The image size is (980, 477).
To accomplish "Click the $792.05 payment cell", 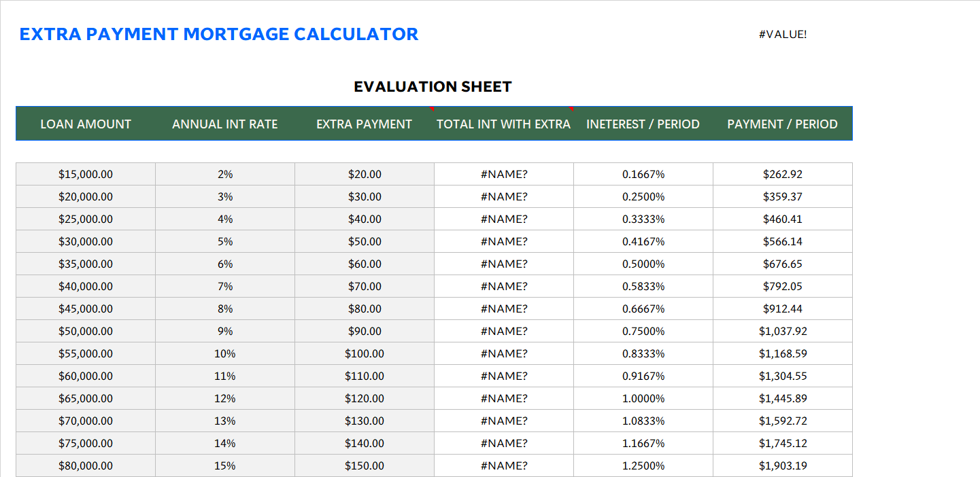I will coord(783,286).
